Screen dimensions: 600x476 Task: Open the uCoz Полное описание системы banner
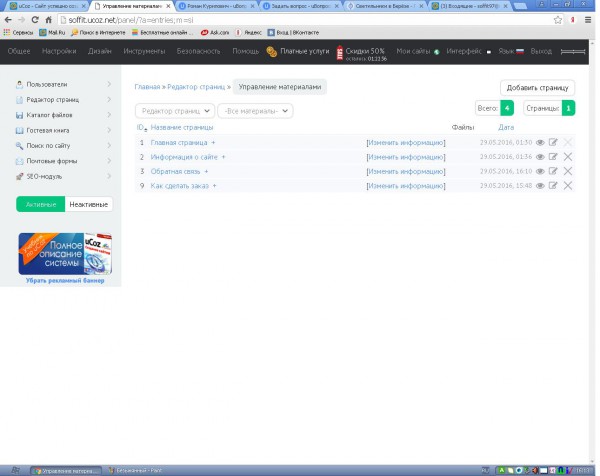point(65,254)
